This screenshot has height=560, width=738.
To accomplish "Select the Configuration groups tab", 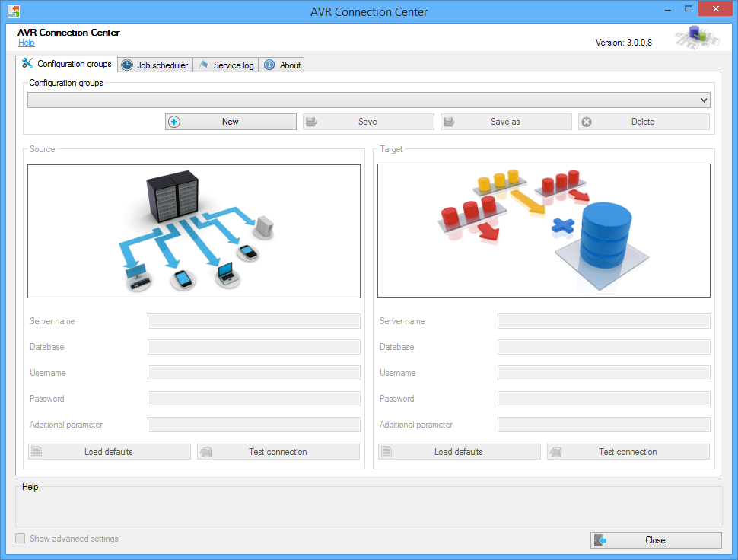I will pyautogui.click(x=67, y=63).
